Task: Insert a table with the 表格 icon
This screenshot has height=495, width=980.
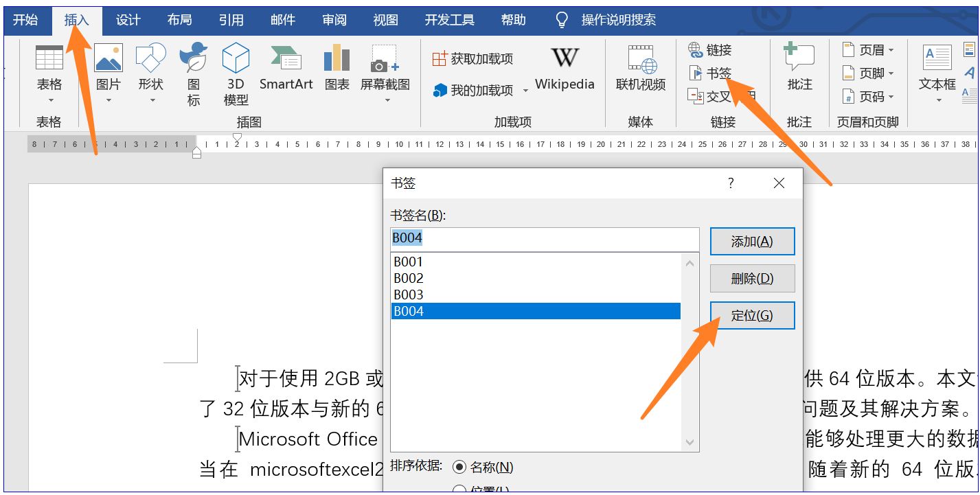Action: pos(49,59)
